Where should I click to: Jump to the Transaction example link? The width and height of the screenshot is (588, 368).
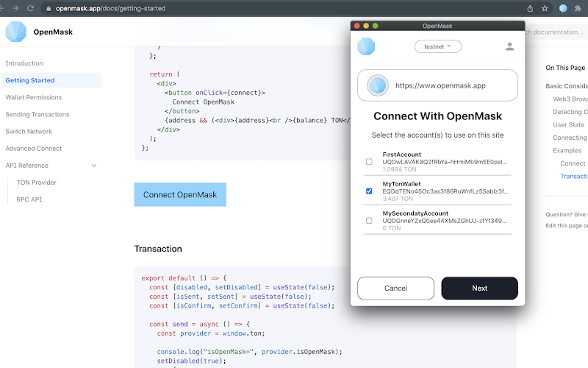(x=574, y=176)
